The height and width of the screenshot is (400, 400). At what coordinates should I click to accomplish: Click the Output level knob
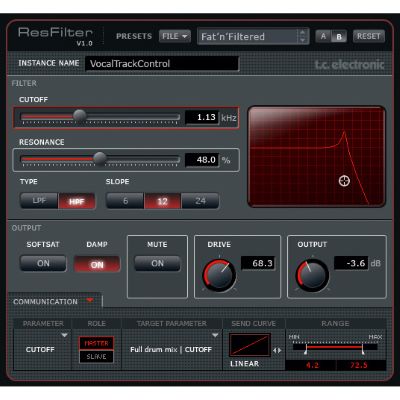(312, 276)
